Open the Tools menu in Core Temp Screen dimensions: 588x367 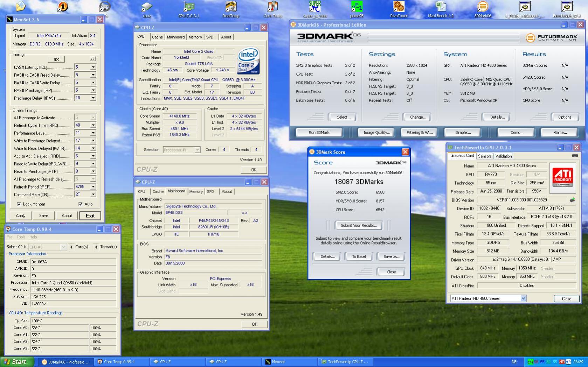coord(21,237)
